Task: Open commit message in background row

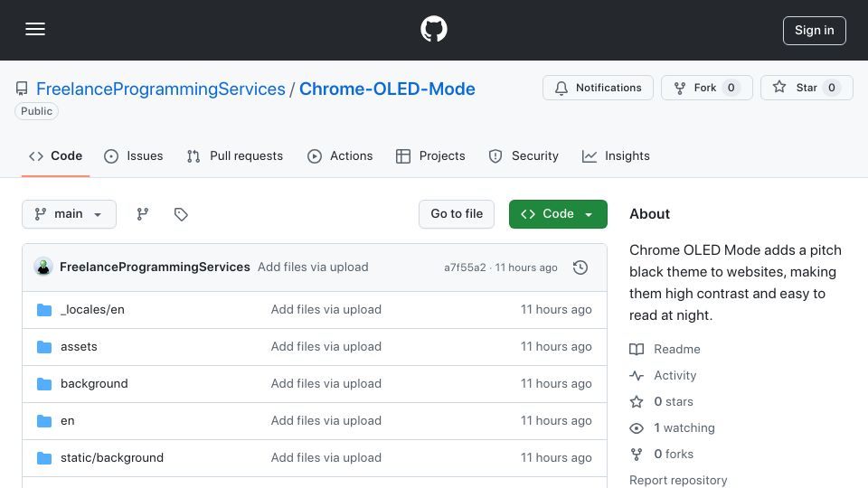Action: click(326, 384)
